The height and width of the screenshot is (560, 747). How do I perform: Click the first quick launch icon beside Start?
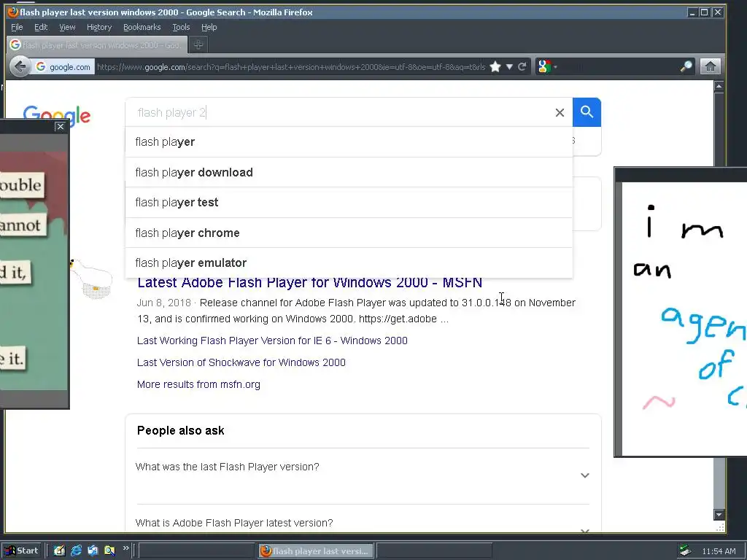[x=59, y=551]
